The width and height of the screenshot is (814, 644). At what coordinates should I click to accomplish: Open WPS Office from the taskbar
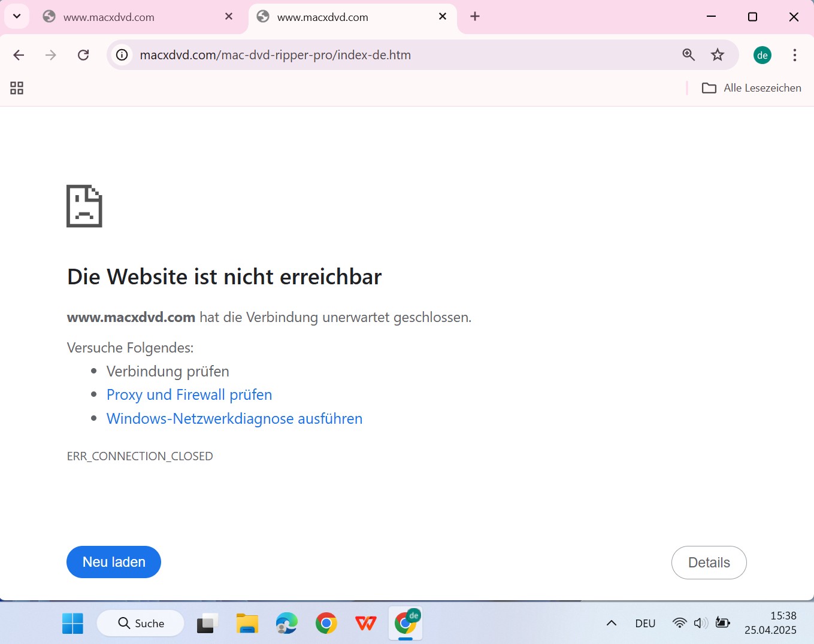click(x=366, y=624)
